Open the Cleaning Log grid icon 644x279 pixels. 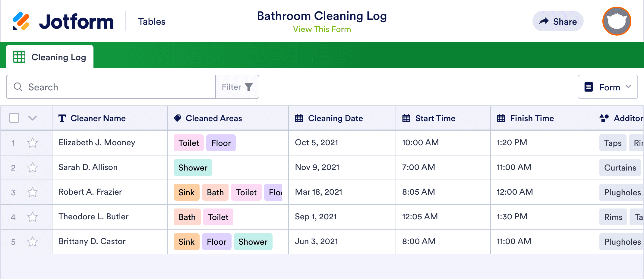(x=19, y=56)
